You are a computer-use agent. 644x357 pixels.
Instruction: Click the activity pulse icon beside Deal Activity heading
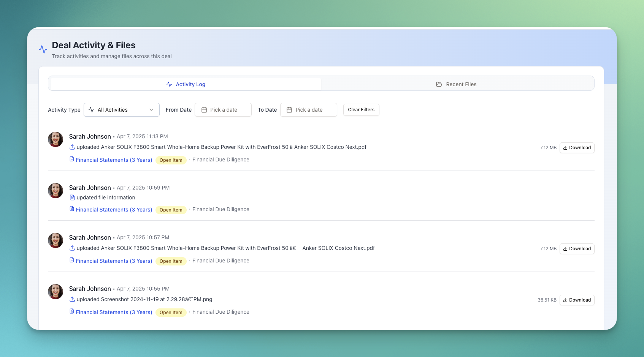[x=43, y=49]
